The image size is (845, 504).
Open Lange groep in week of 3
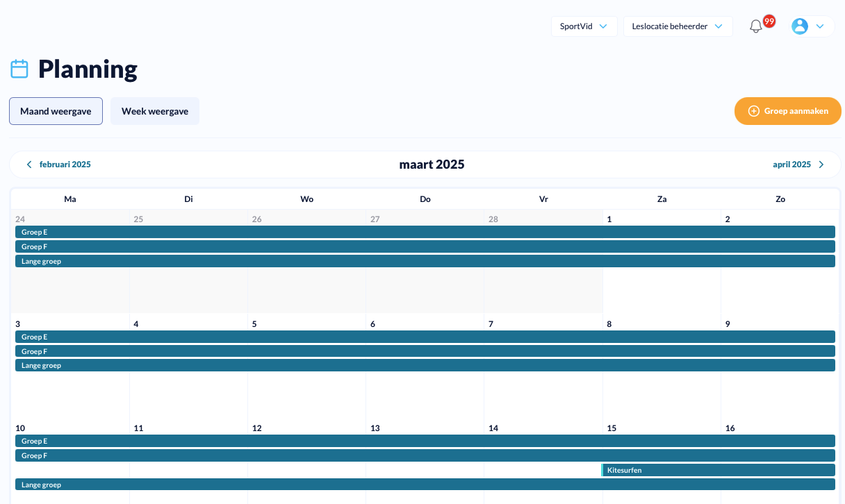point(425,365)
